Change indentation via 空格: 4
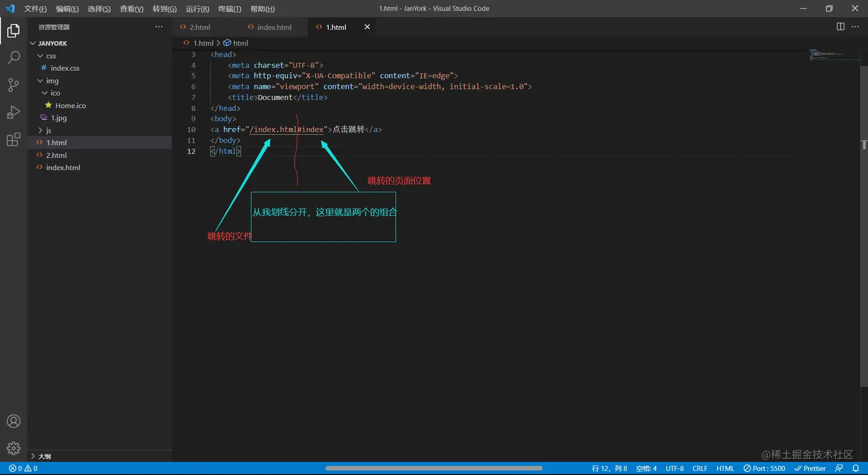 646,469
